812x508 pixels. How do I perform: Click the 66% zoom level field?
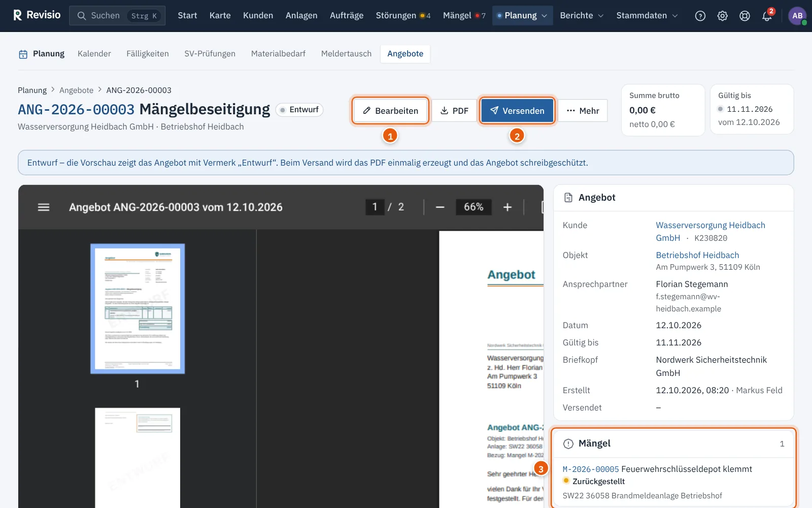(x=473, y=207)
